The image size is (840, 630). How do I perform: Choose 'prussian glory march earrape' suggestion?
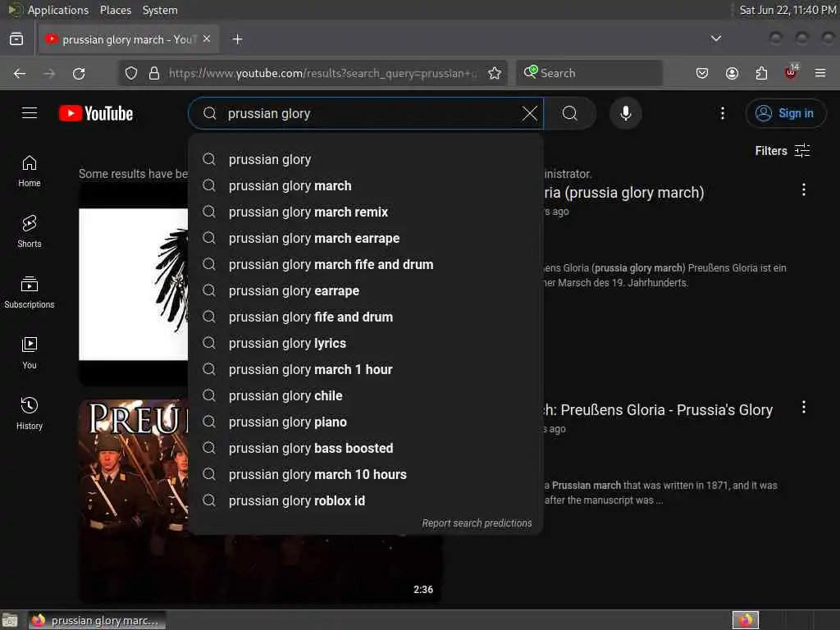point(366,238)
